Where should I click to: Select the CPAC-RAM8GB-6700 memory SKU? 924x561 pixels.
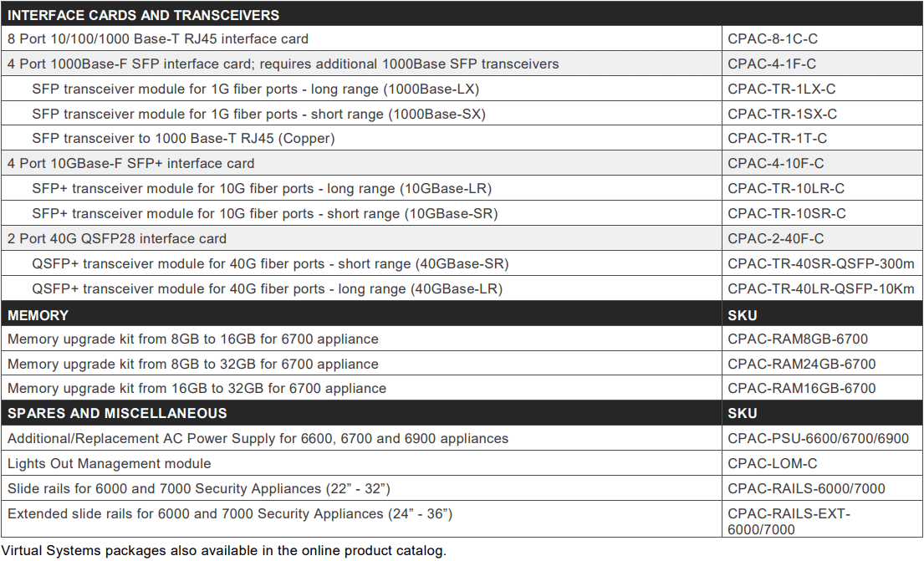[798, 339]
